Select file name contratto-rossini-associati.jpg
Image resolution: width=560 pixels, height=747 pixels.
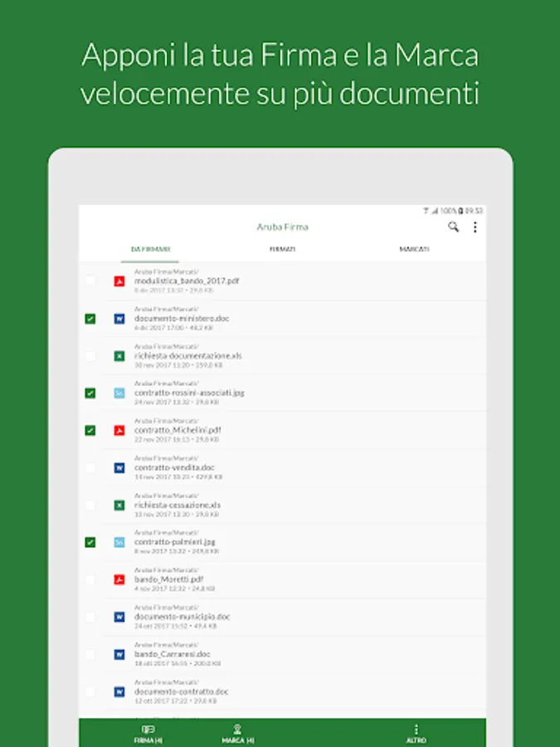click(189, 393)
